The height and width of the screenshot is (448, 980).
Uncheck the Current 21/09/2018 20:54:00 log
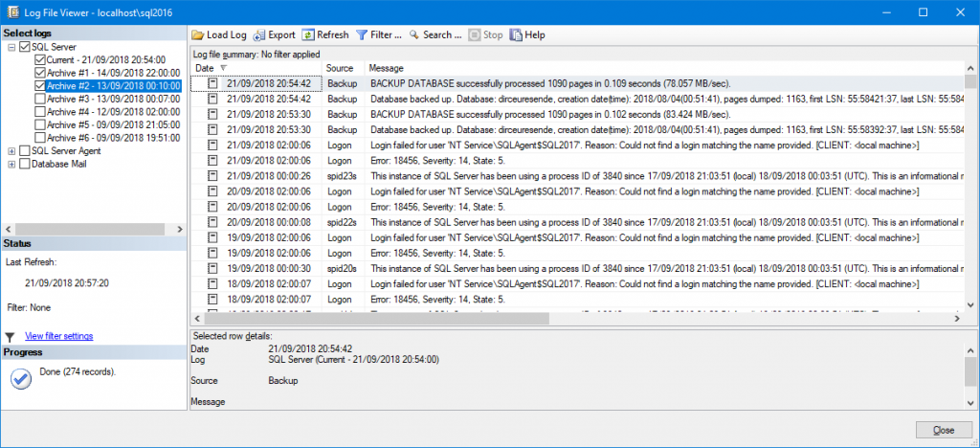pos(40,60)
